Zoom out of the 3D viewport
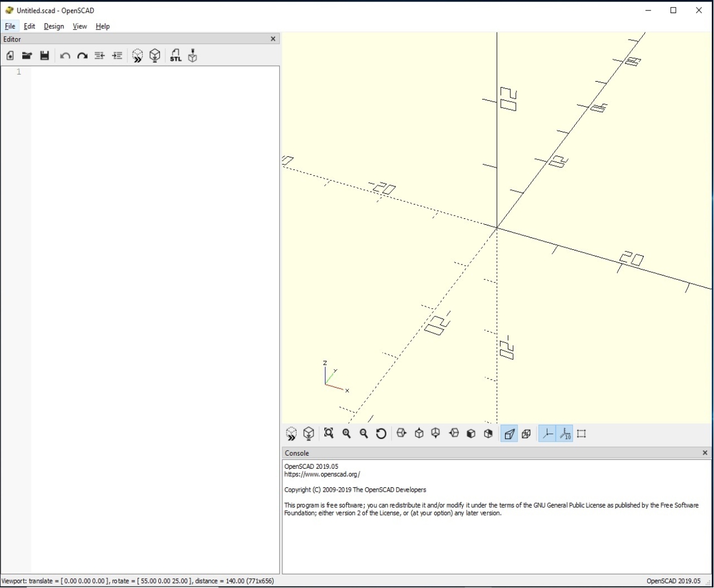This screenshot has height=588, width=714. (364, 433)
